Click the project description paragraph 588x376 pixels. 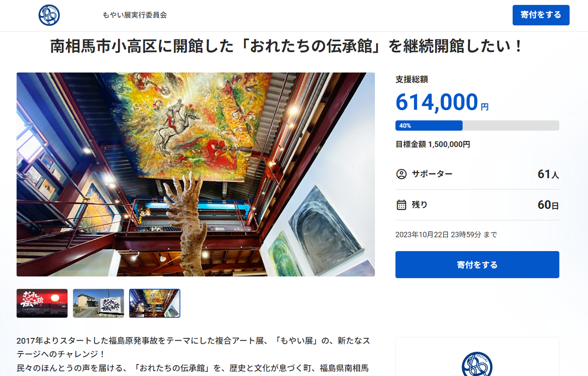(x=193, y=354)
